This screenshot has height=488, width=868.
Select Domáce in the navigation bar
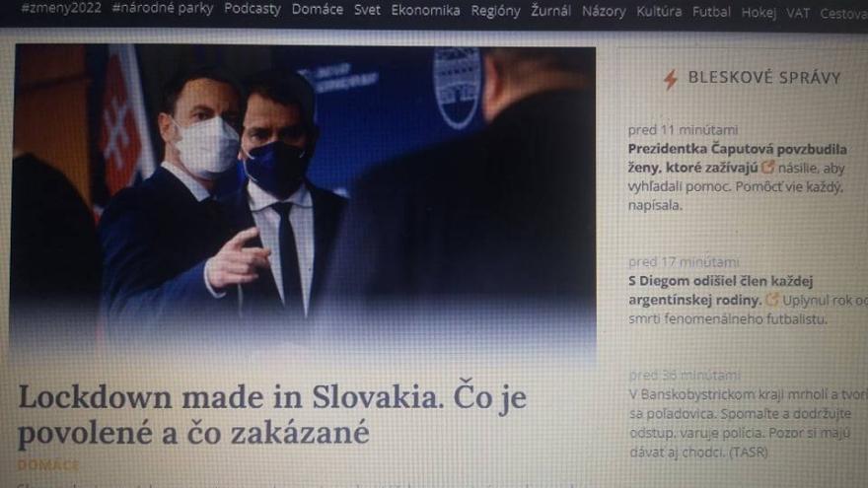coord(318,10)
